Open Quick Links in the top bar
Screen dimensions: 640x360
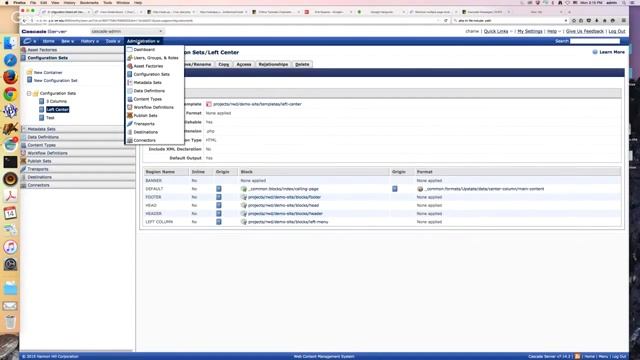click(497, 31)
